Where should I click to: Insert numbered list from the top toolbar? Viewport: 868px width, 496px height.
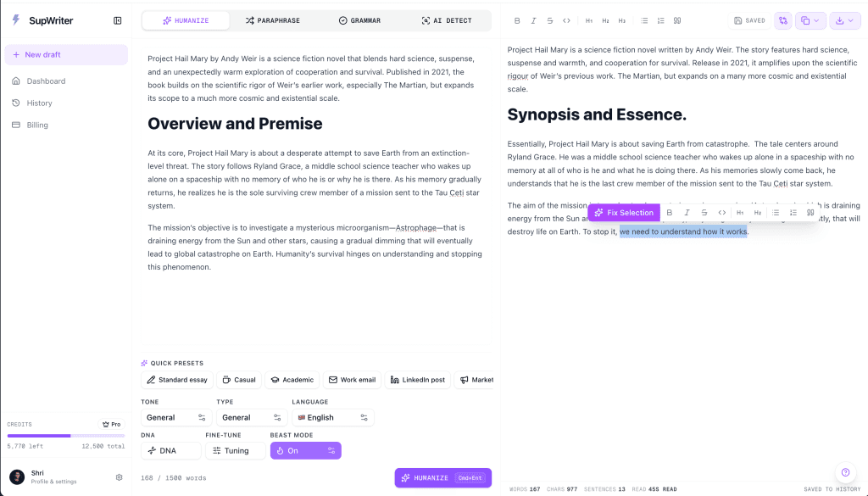(x=660, y=20)
